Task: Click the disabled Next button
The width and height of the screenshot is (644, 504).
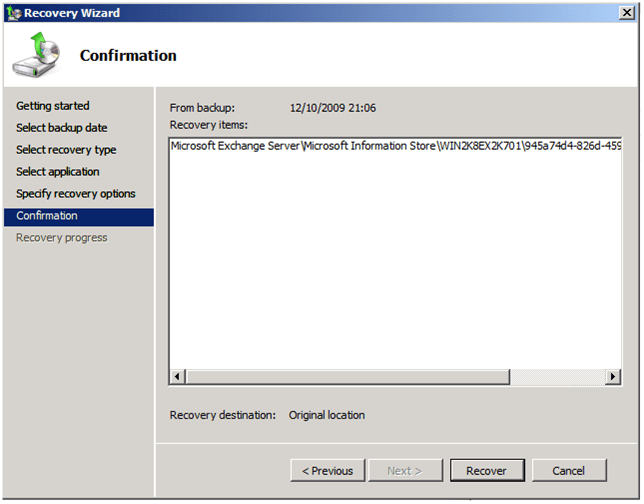Action: click(404, 471)
